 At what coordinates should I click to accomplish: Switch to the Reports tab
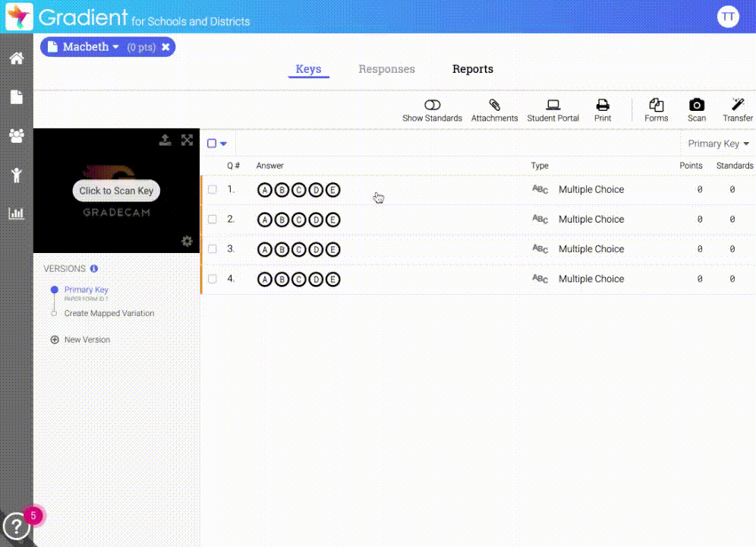(x=472, y=69)
